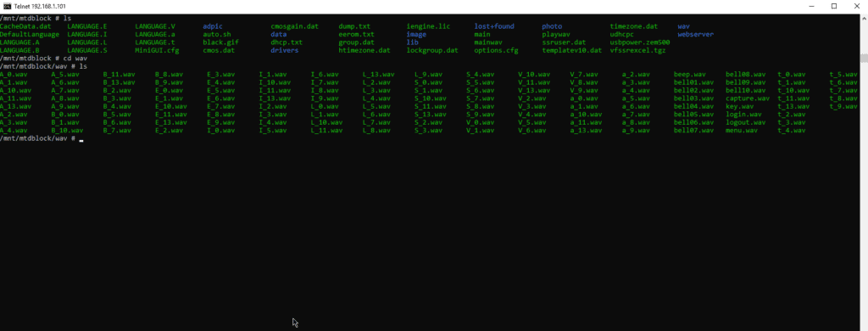The width and height of the screenshot is (868, 331).
Task: Click the drivers directory entry
Action: pyautogui.click(x=285, y=50)
